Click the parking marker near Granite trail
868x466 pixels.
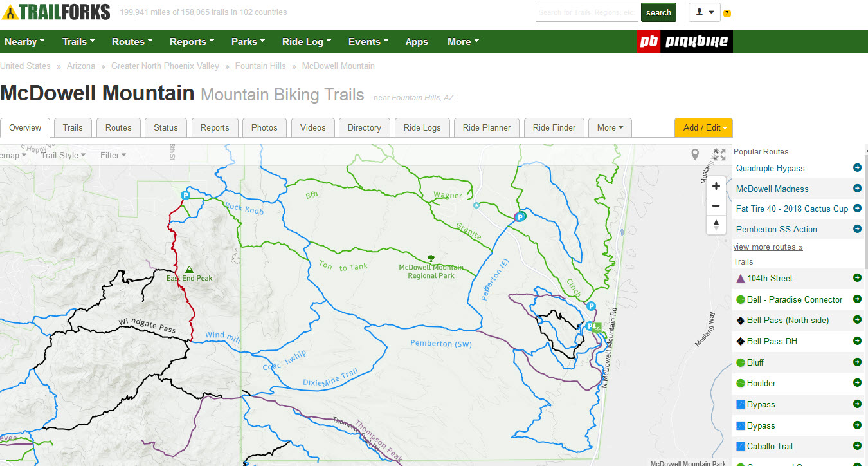520,217
